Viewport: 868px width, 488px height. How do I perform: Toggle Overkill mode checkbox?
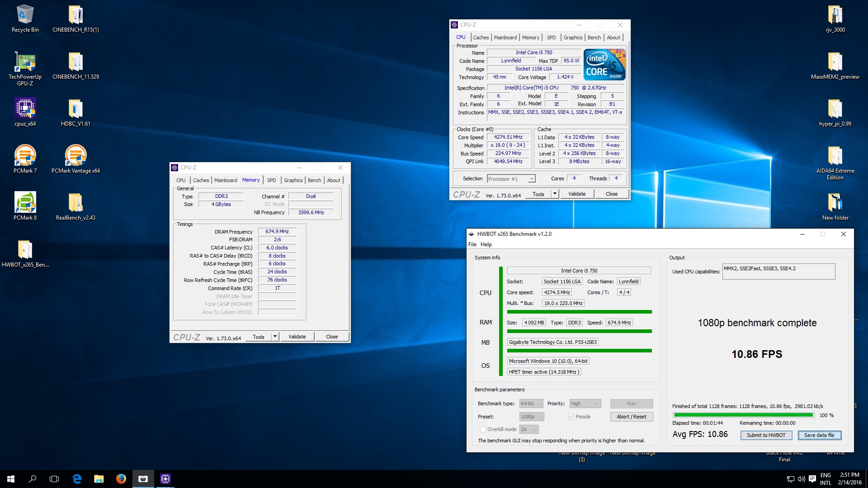[483, 429]
